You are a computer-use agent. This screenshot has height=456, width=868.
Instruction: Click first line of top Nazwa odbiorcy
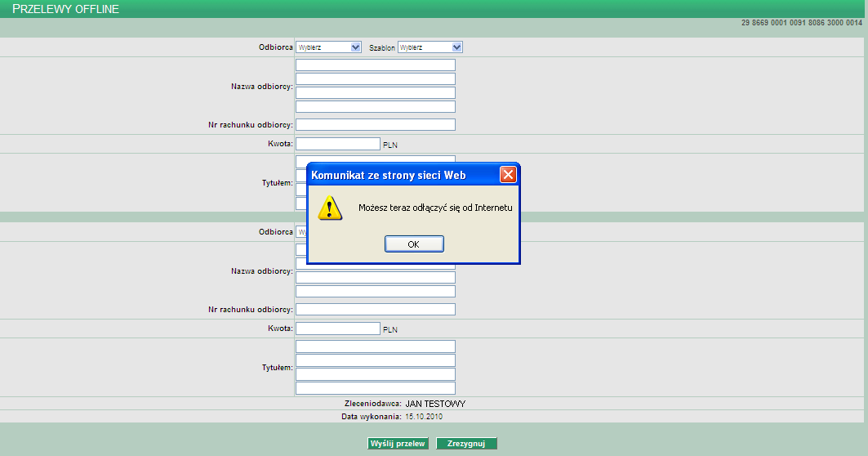click(x=376, y=65)
